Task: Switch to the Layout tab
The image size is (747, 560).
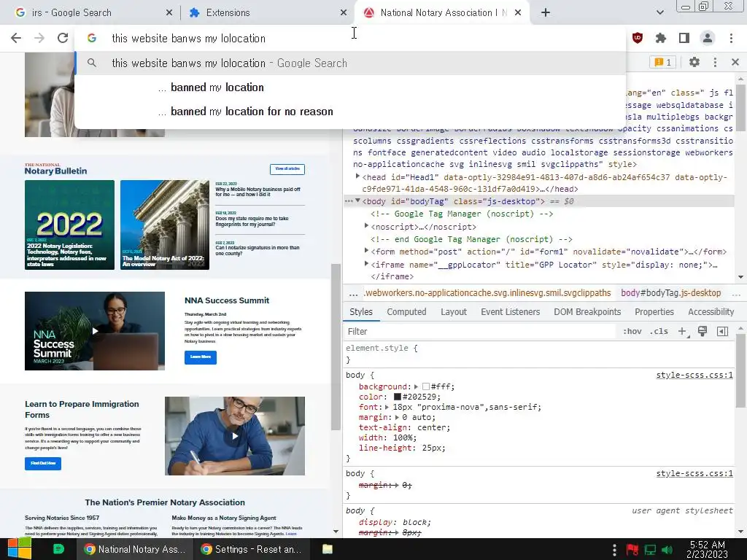Action: [x=453, y=312]
